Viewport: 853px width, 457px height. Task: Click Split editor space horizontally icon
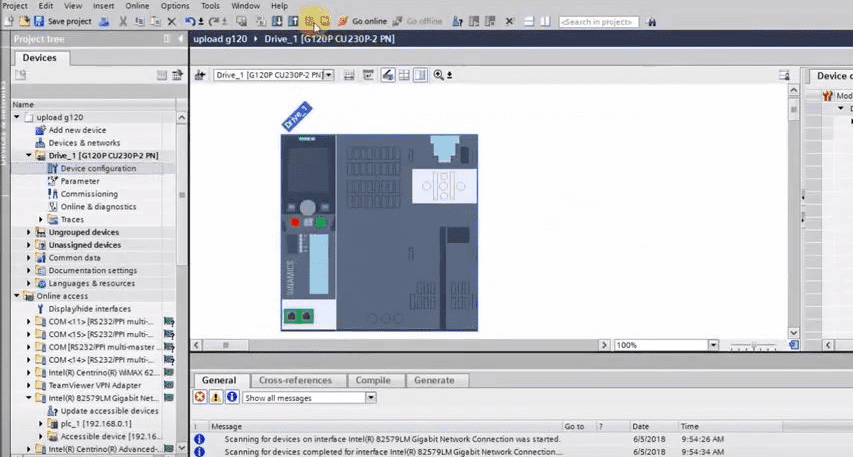529,22
